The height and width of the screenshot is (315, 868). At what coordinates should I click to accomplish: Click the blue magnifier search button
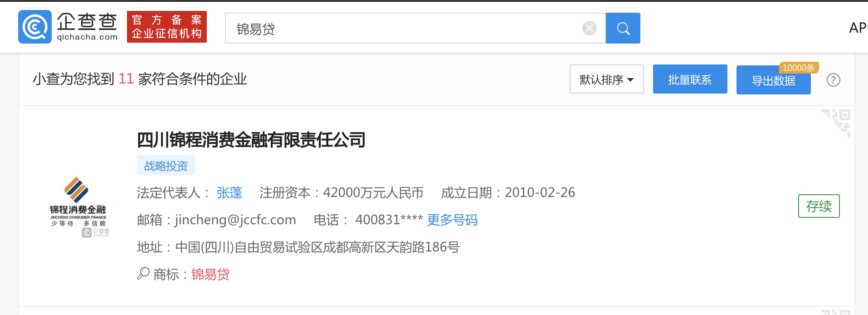tap(623, 28)
